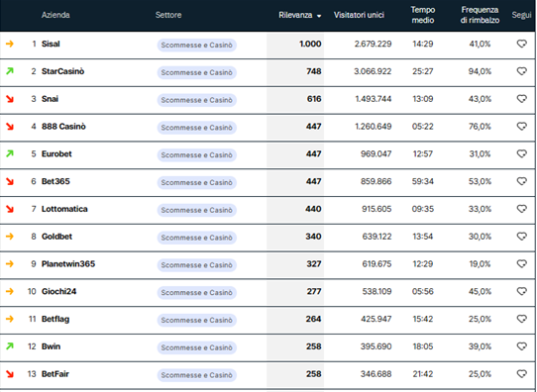Click the Scommesse e Casinò tag for Sisal

point(196,45)
